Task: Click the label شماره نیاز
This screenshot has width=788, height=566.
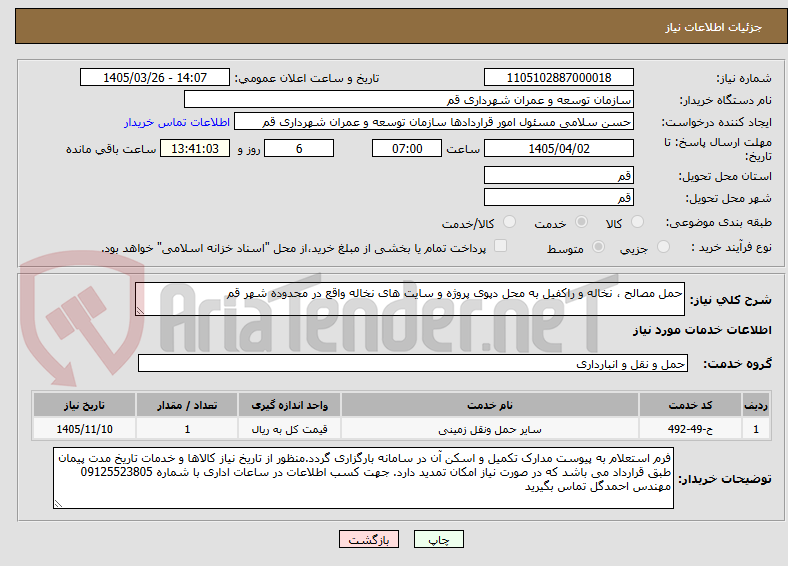Action: click(744, 78)
